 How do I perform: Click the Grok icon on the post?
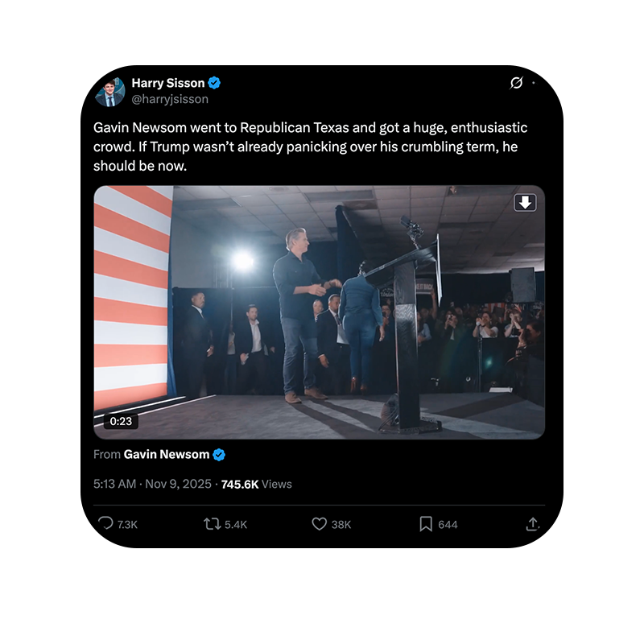(x=517, y=83)
